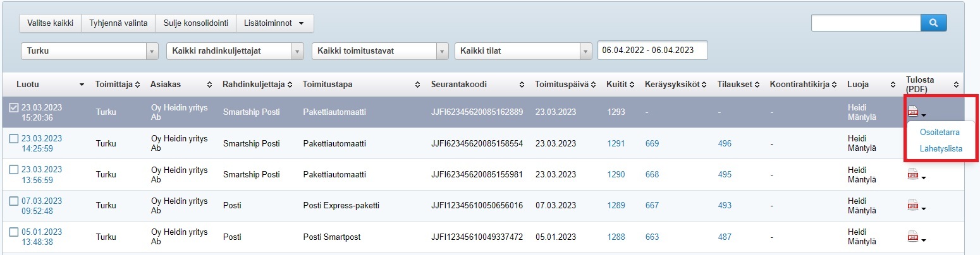Click the date range field 06.04.2022 - 06.04.2023

click(652, 50)
